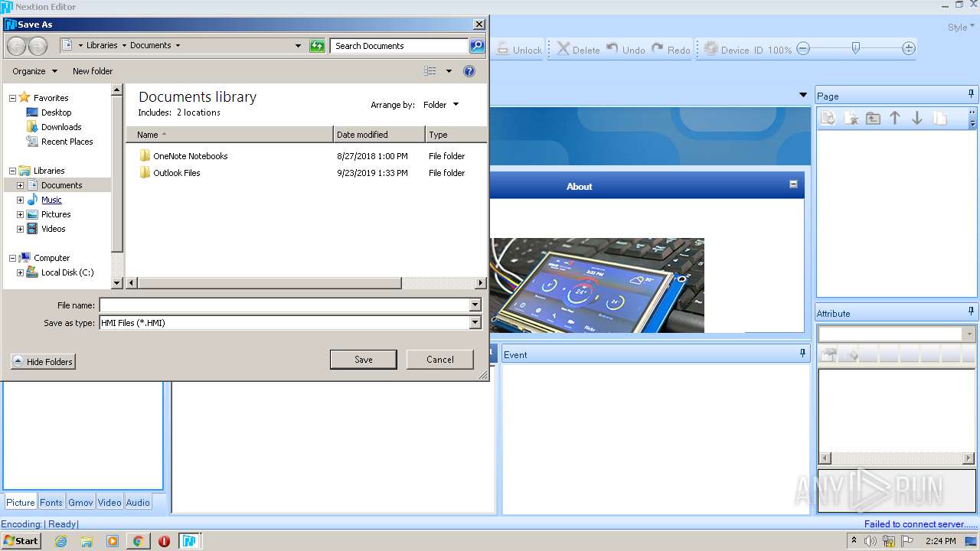The image size is (980, 551).
Task: Click New folder button
Action: [93, 71]
